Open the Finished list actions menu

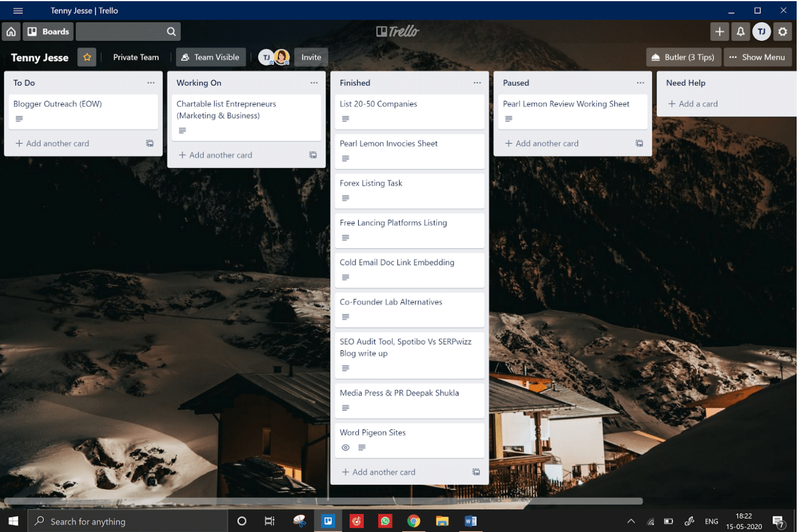[477, 83]
